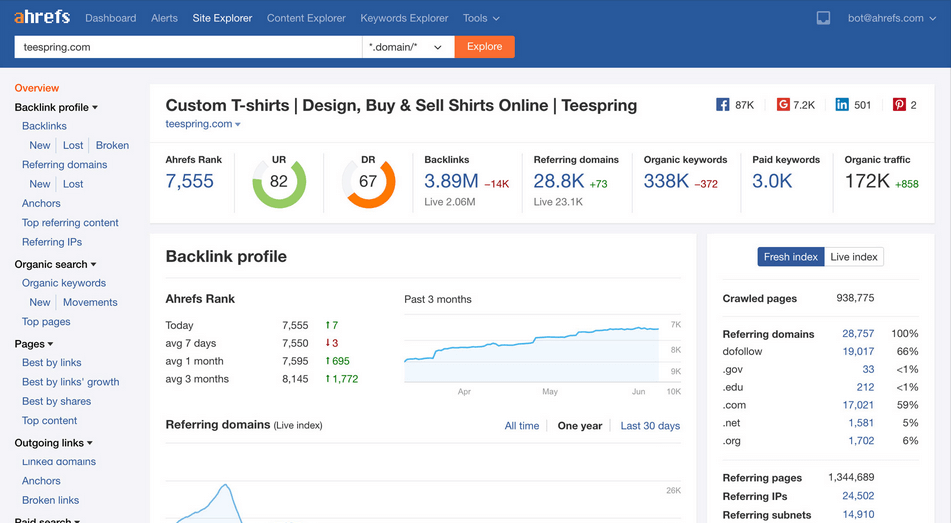Open Broken backlinks link
Image resolution: width=952 pixels, height=523 pixels.
[x=112, y=145]
